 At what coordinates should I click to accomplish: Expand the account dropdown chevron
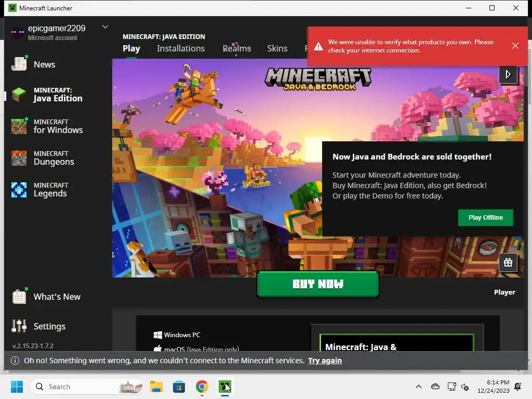[105, 27]
